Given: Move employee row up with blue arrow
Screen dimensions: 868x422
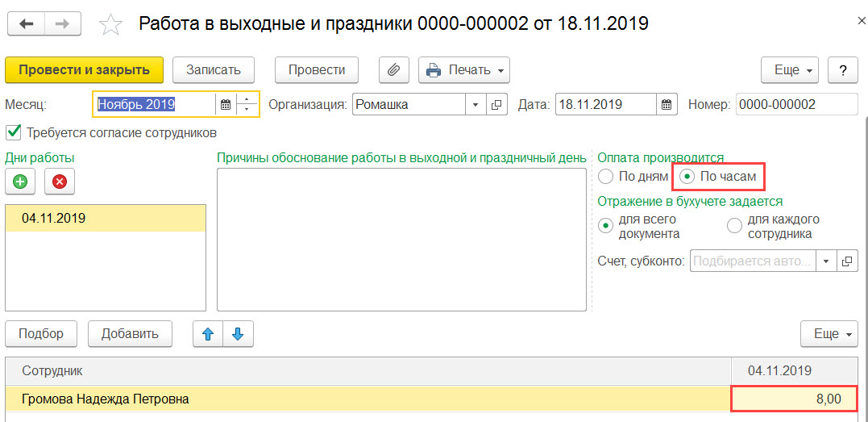Looking at the screenshot, I should (x=208, y=334).
